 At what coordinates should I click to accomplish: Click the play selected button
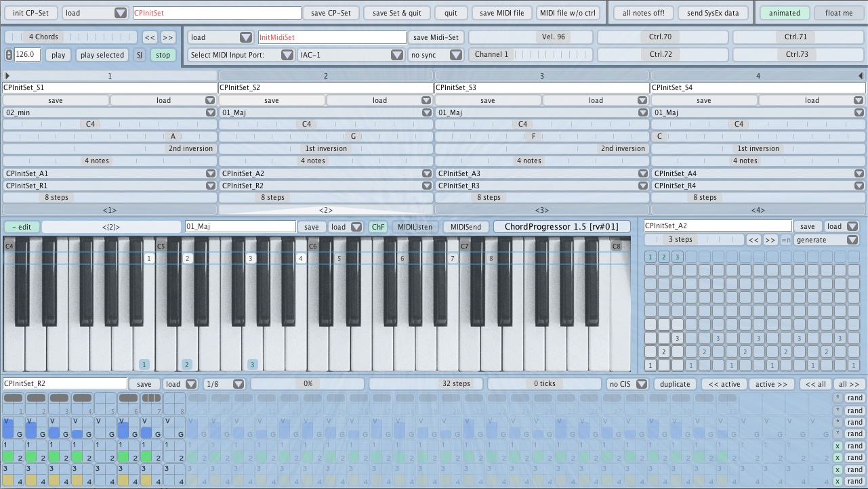102,55
